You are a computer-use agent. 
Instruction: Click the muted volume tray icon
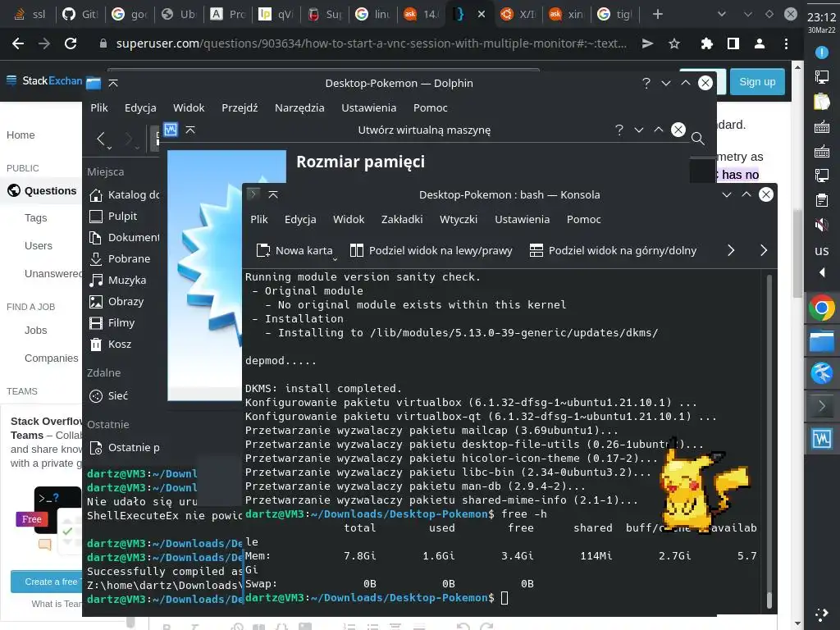(x=822, y=225)
